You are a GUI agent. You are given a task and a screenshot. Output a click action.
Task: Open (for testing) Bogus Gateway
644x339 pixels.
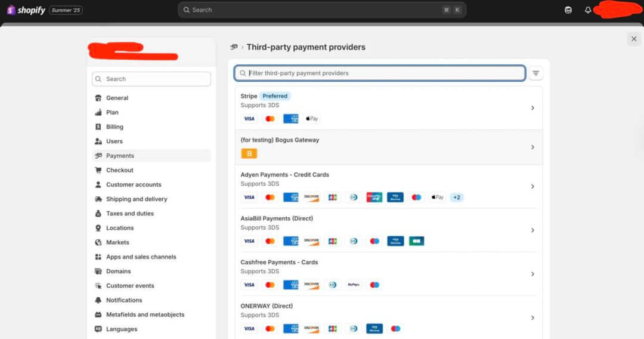pyautogui.click(x=389, y=147)
